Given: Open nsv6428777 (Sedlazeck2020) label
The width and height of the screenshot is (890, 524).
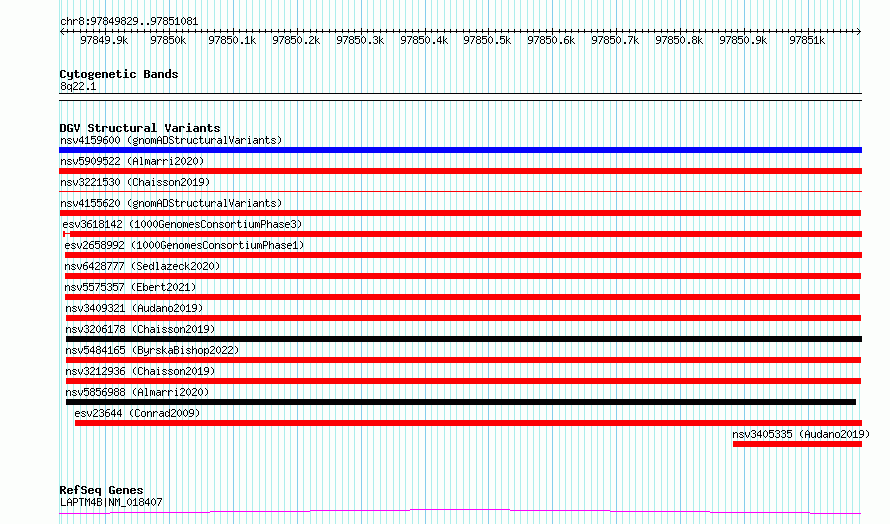Looking at the screenshot, I should pos(142,266).
